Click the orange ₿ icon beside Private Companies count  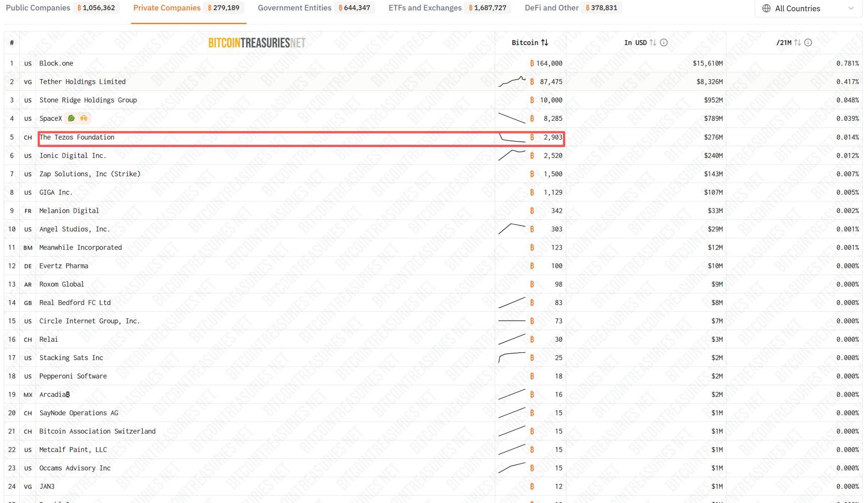pos(209,8)
